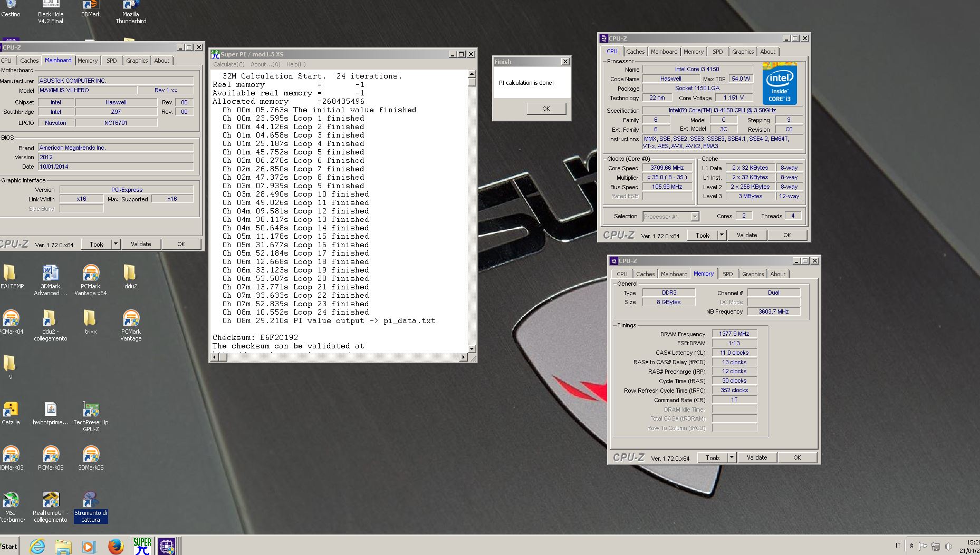Open Calculate(C) menu in Super PI
This screenshot has width=980, height=555.
click(228, 64)
